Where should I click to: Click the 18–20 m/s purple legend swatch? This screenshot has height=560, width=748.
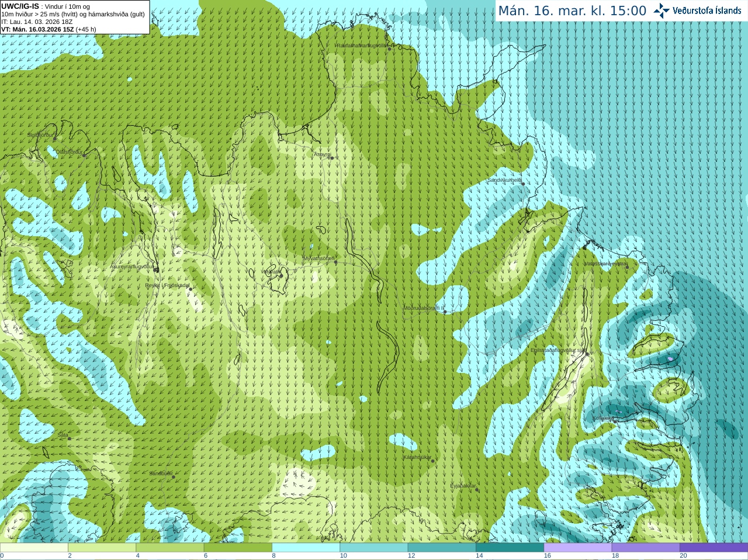(646, 548)
